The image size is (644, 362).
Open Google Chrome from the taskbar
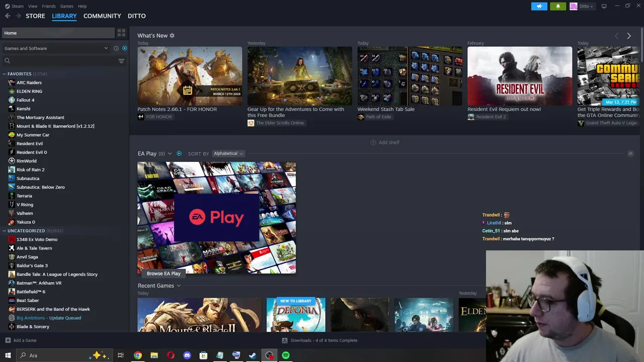coord(137,355)
